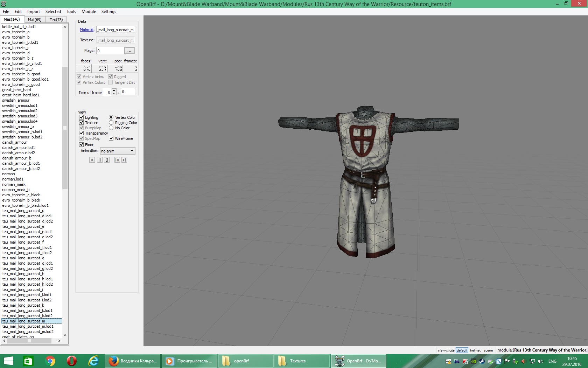Open the Tools menu
This screenshot has width=588, height=368.
coord(71,12)
